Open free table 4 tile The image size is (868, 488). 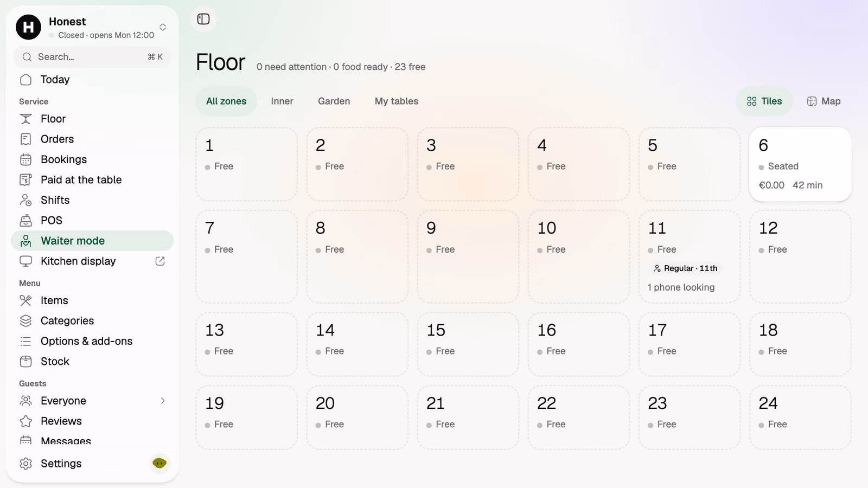[x=579, y=164]
